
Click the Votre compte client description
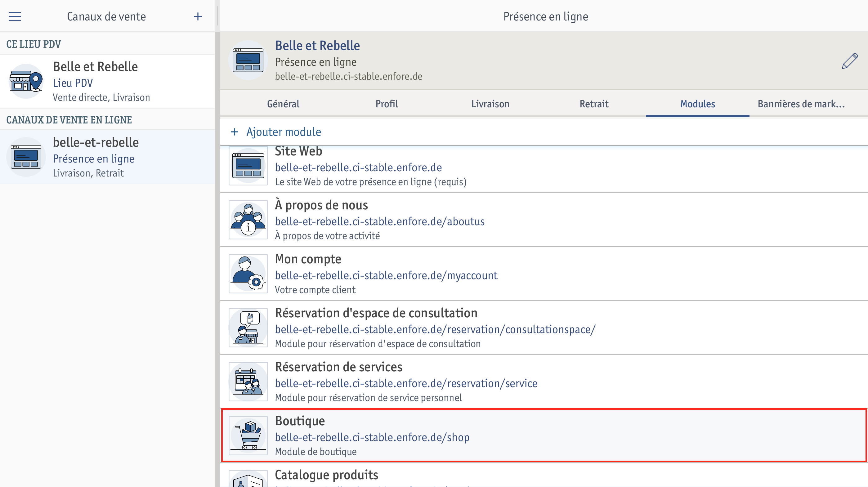pos(315,290)
